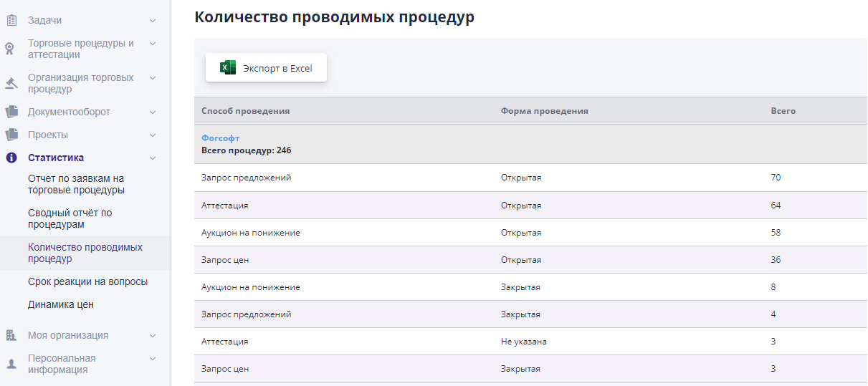
Task: Click the Excel icon in export button
Action: coord(228,68)
